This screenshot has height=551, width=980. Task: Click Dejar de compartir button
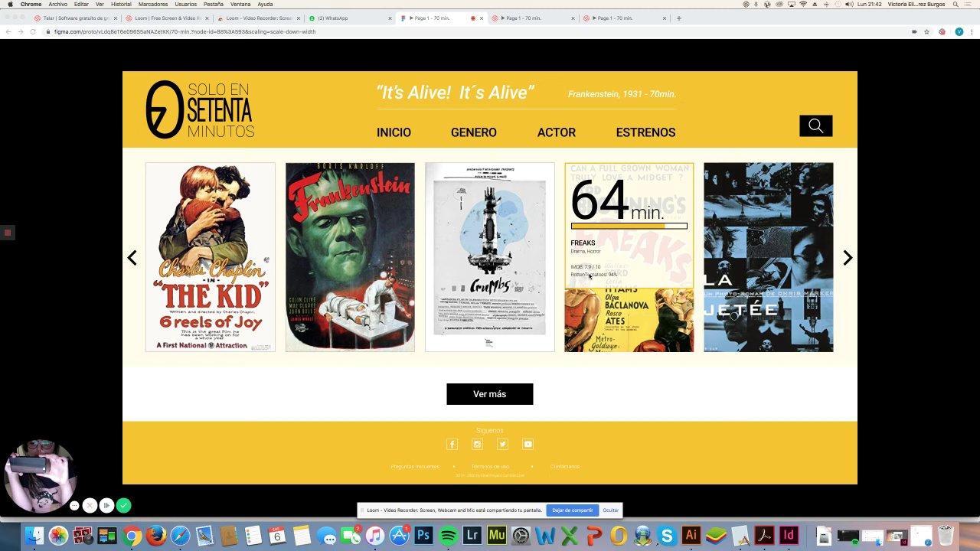tap(573, 510)
